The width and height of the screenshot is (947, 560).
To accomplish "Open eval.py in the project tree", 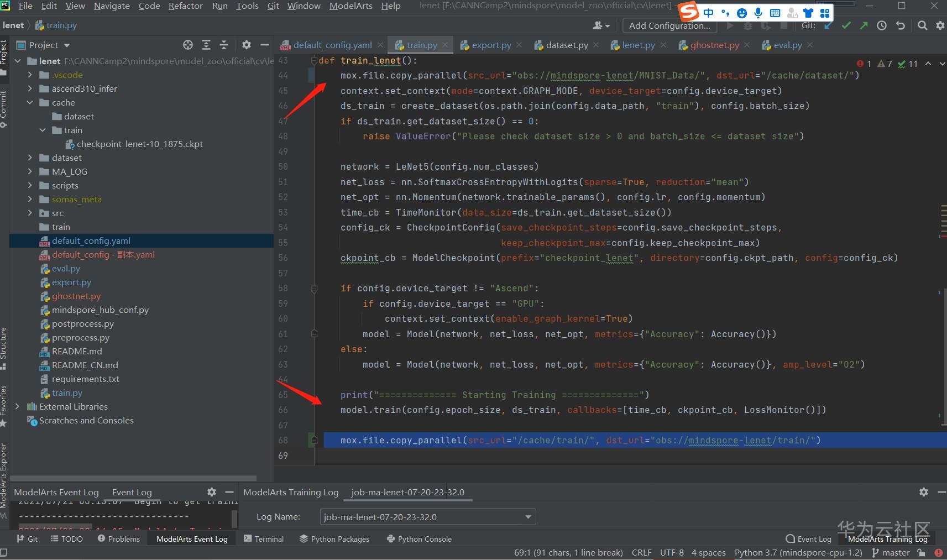I will coord(66,268).
